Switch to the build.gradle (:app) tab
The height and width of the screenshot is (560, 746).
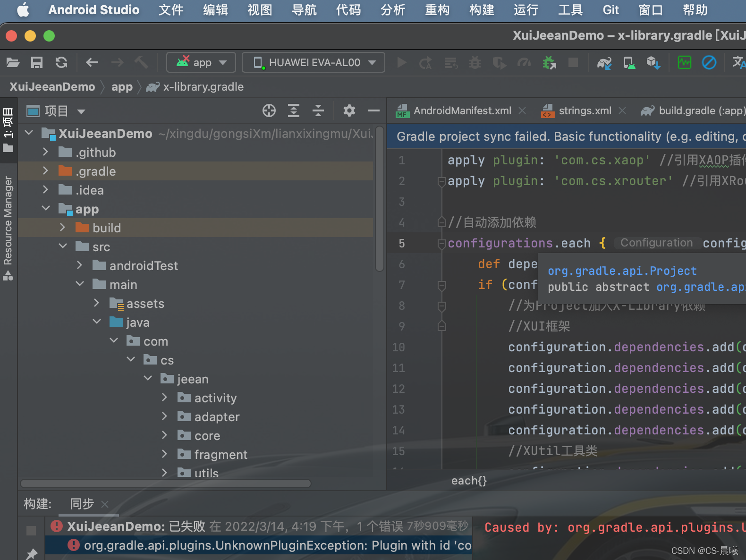(693, 110)
